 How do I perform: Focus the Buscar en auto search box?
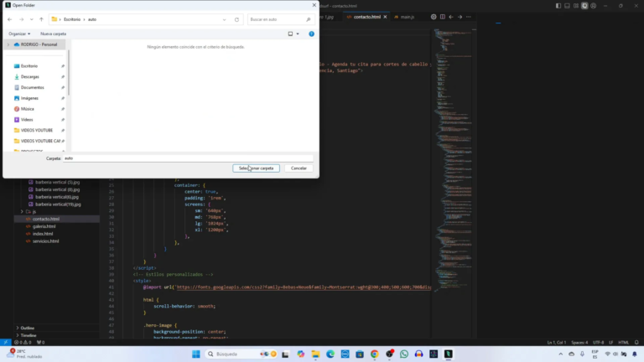(277, 19)
